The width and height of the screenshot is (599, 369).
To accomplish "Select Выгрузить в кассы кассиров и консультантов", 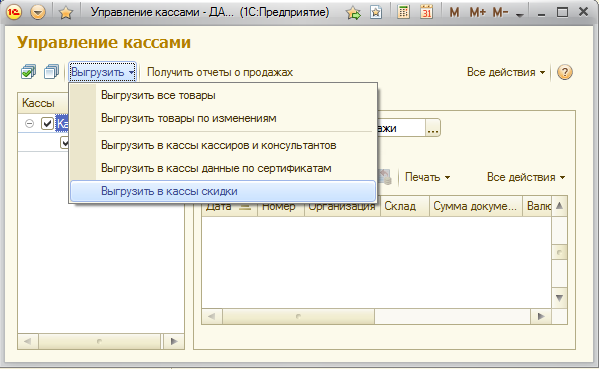I will coord(223,145).
